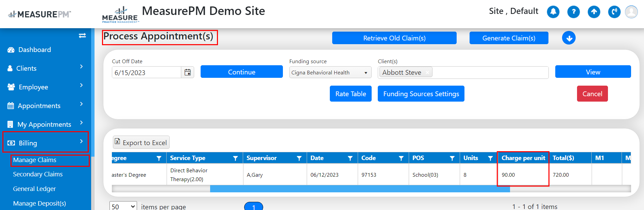Open the user profile avatar

[631, 12]
